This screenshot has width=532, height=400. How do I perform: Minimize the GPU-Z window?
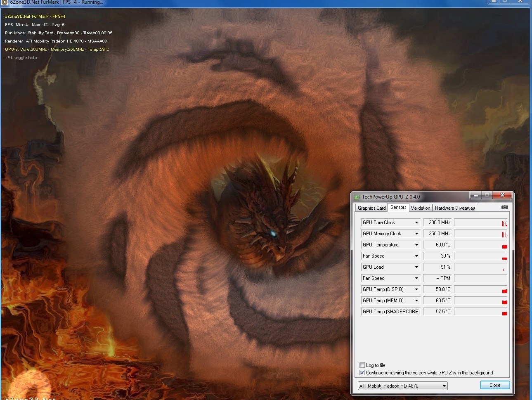point(475,195)
